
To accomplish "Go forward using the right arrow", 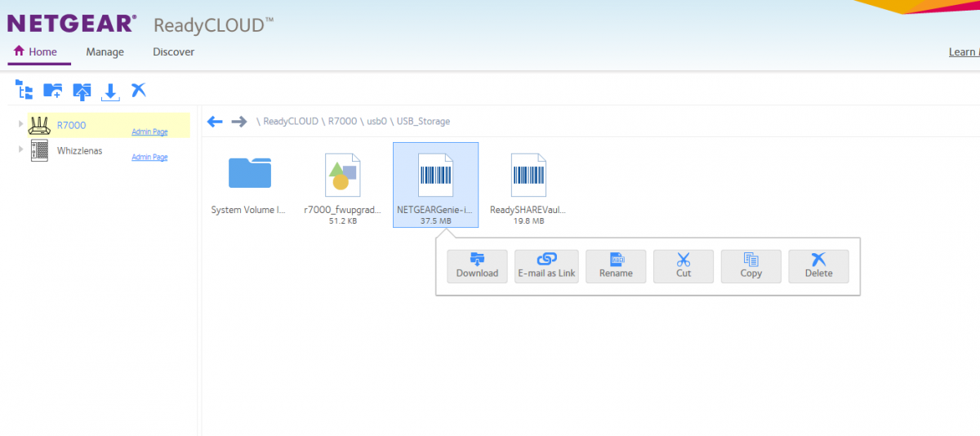I will tap(239, 122).
